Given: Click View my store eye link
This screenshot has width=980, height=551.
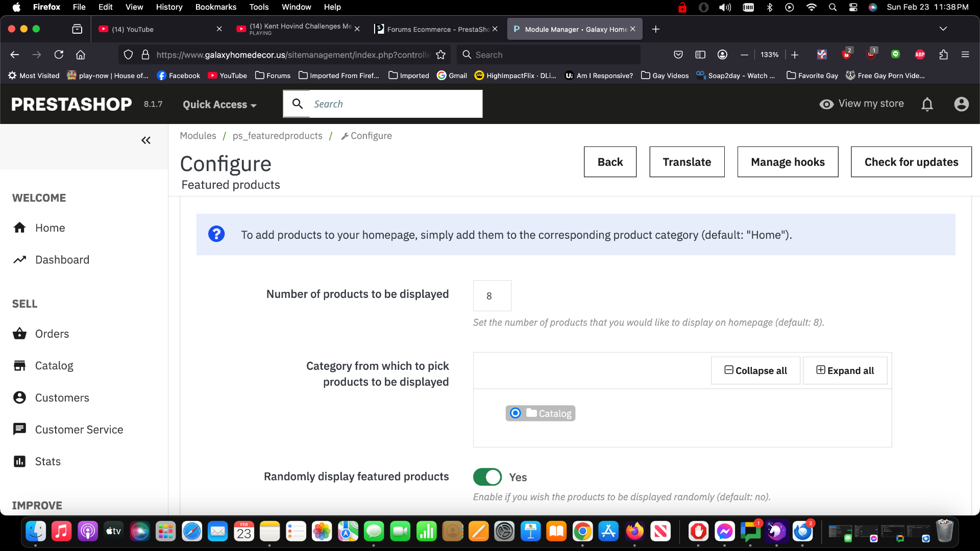Looking at the screenshot, I should tap(862, 104).
